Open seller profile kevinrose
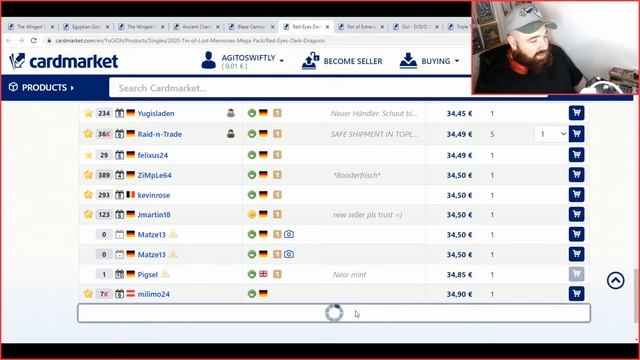The height and width of the screenshot is (360, 640). (x=153, y=195)
